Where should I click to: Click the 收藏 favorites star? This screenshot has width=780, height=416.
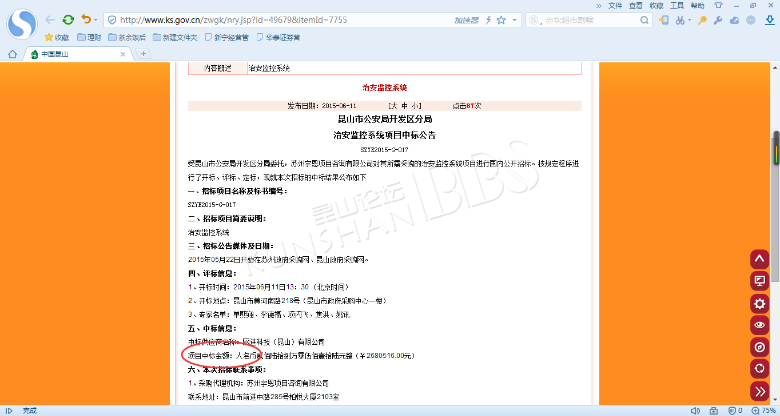(x=57, y=37)
